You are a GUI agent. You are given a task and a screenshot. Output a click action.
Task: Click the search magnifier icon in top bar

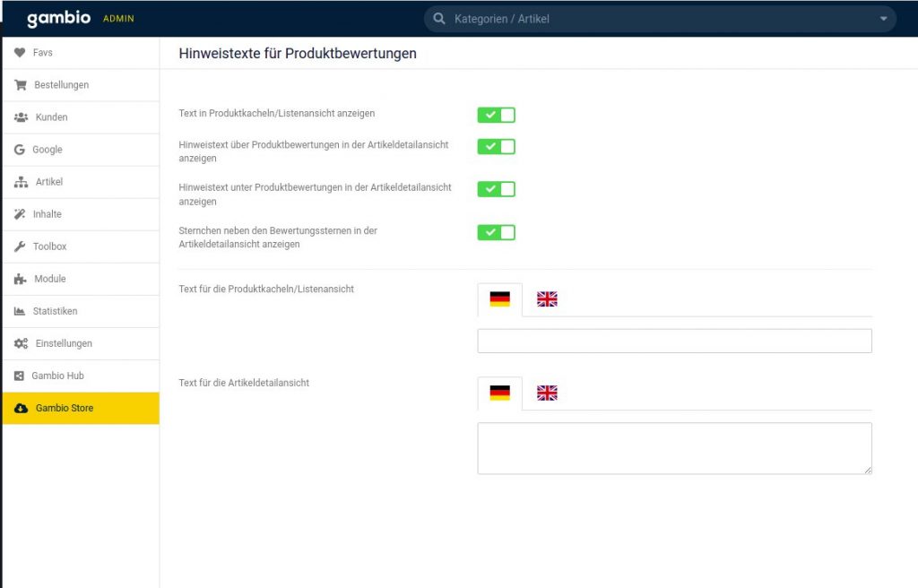(439, 19)
